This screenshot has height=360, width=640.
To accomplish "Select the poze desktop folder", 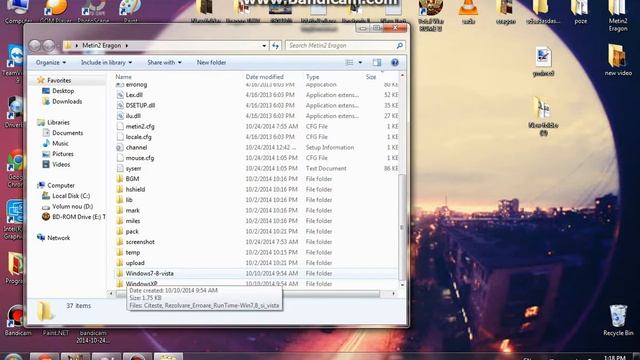I will tap(580, 12).
